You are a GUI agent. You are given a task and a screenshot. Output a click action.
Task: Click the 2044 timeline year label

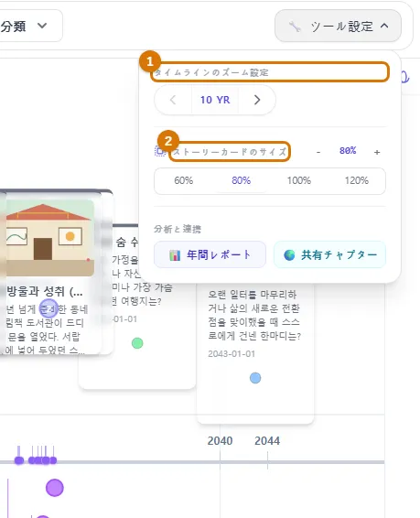point(267,441)
